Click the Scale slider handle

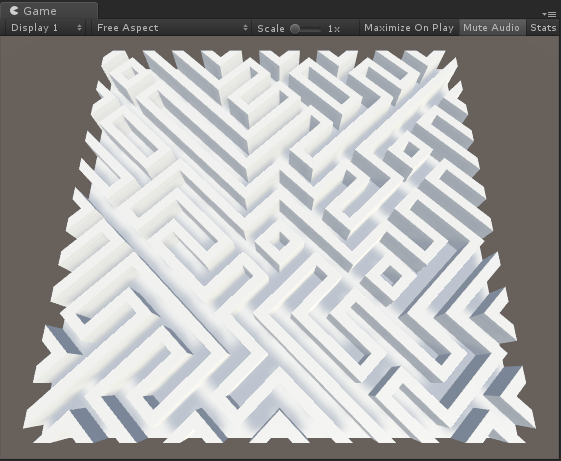[295, 29]
